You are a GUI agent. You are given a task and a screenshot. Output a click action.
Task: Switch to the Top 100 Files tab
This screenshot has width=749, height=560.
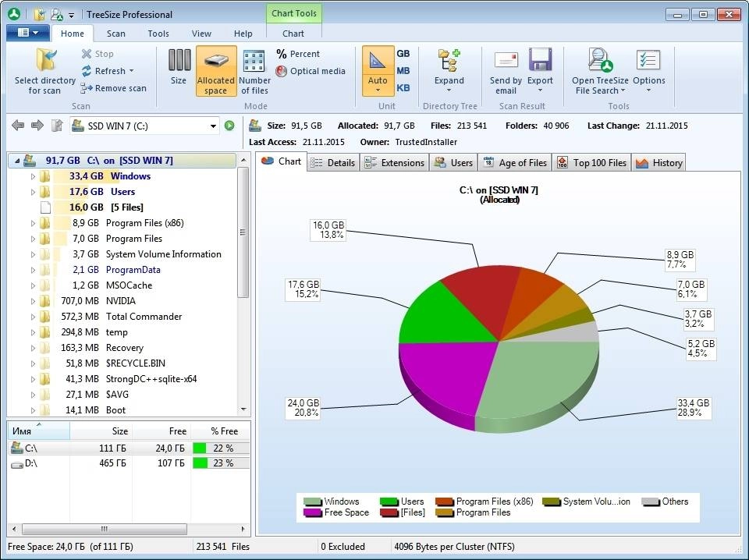point(592,163)
